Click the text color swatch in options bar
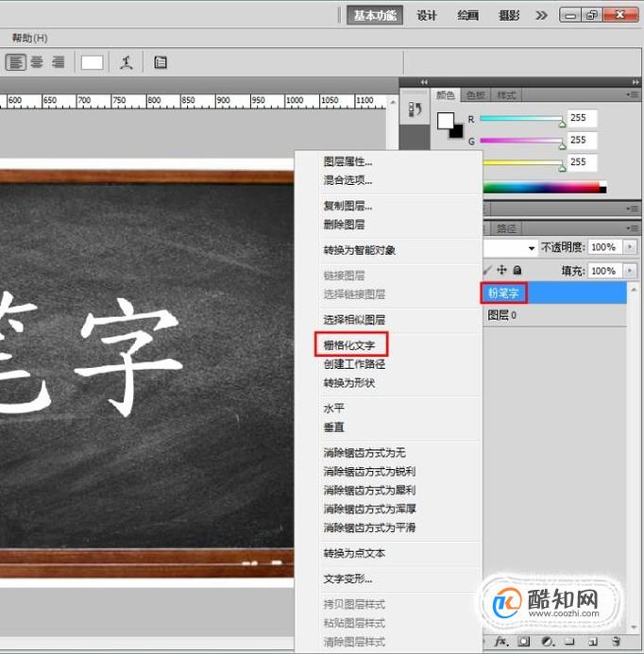Image resolution: width=644 pixels, height=654 pixels. 92,62
